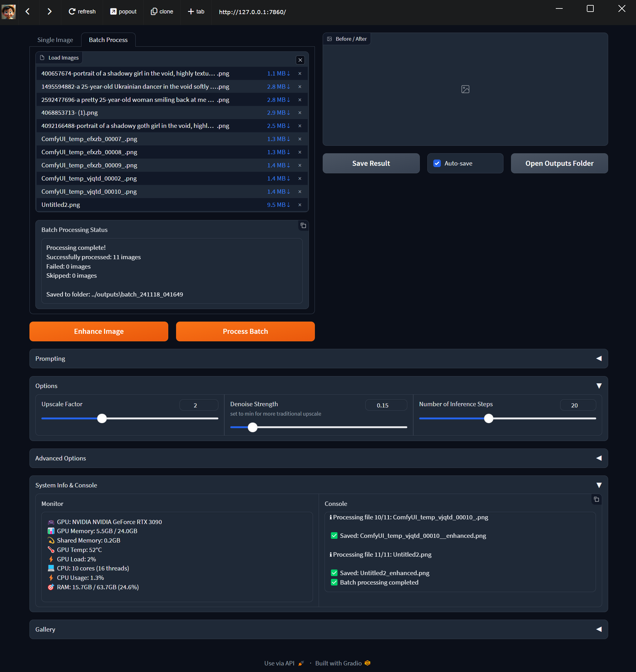Select the Batch Process tab
This screenshot has height=672, width=636.
[x=107, y=39]
